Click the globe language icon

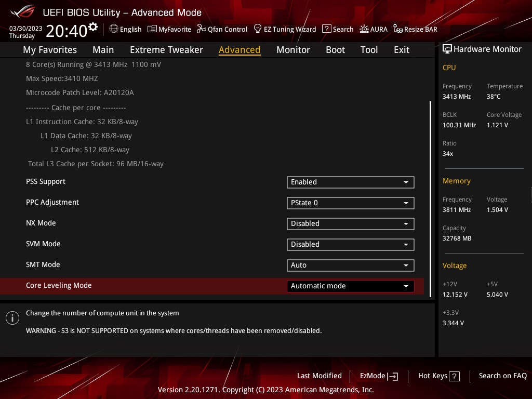114,29
